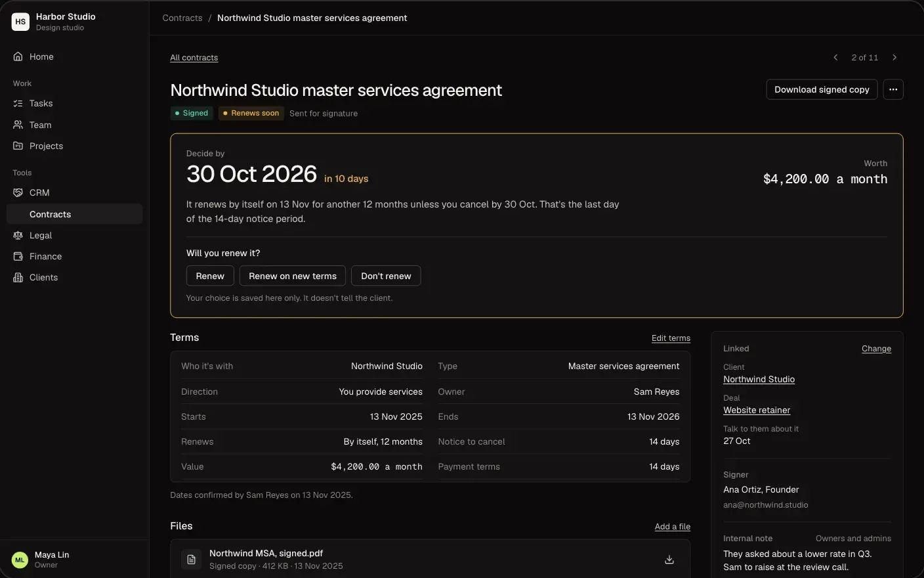924x578 pixels.
Task: Click the 'Master services agreement' type value
Action: (623, 366)
